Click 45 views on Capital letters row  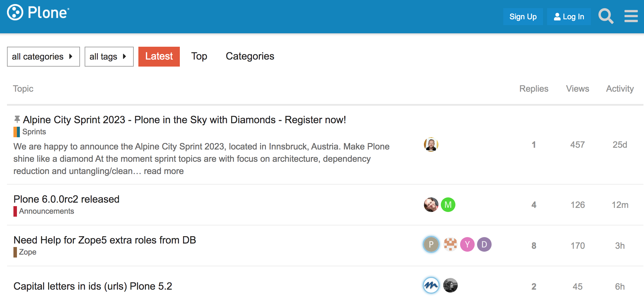click(577, 287)
